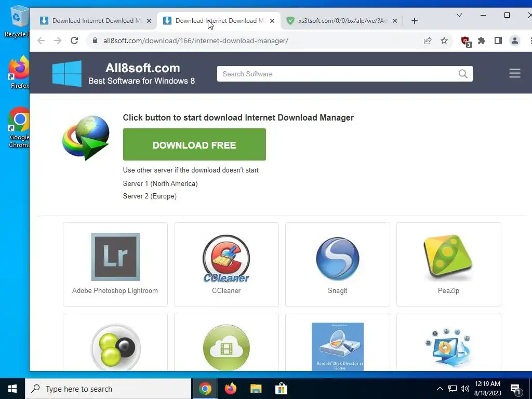Click the address bar URL

pos(196,41)
